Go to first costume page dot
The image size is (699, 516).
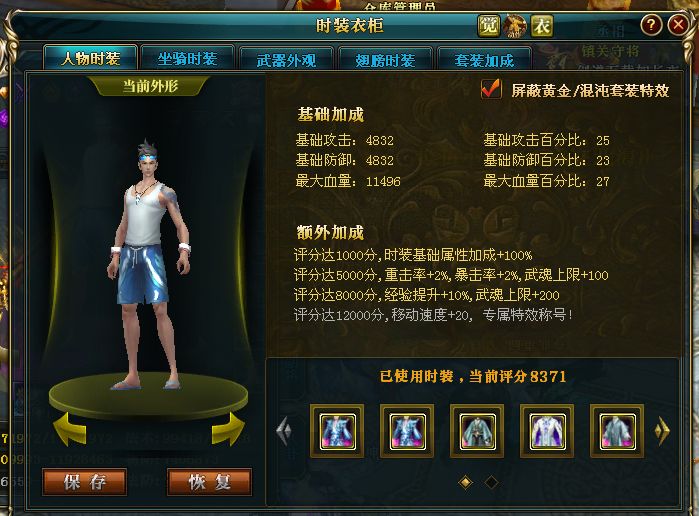pos(465,482)
